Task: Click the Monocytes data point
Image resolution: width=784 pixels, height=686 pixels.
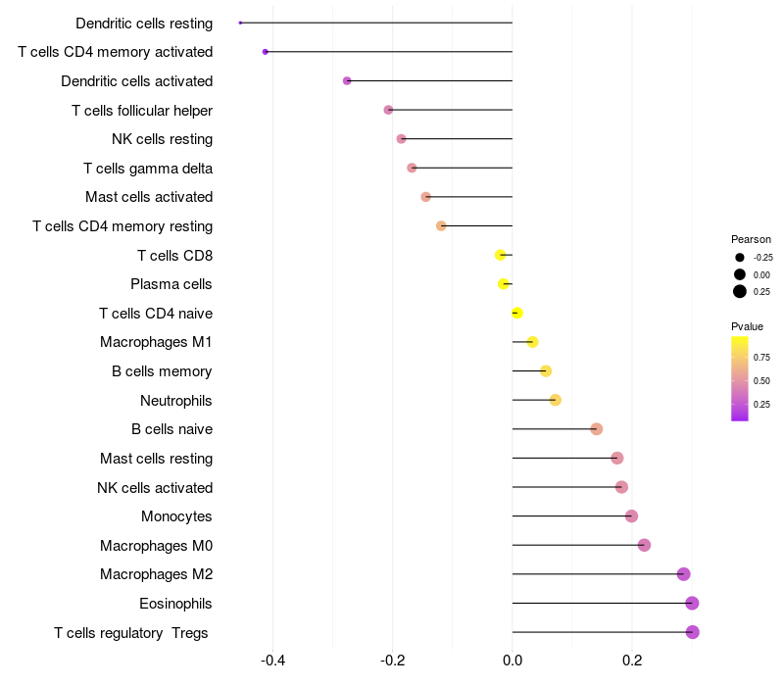Action: pyautogui.click(x=631, y=516)
